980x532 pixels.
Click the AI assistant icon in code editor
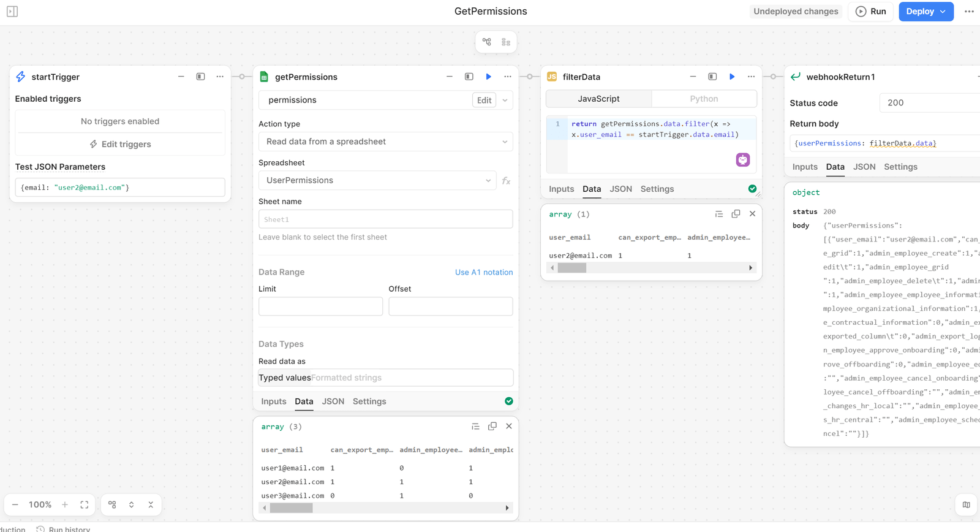coord(742,160)
